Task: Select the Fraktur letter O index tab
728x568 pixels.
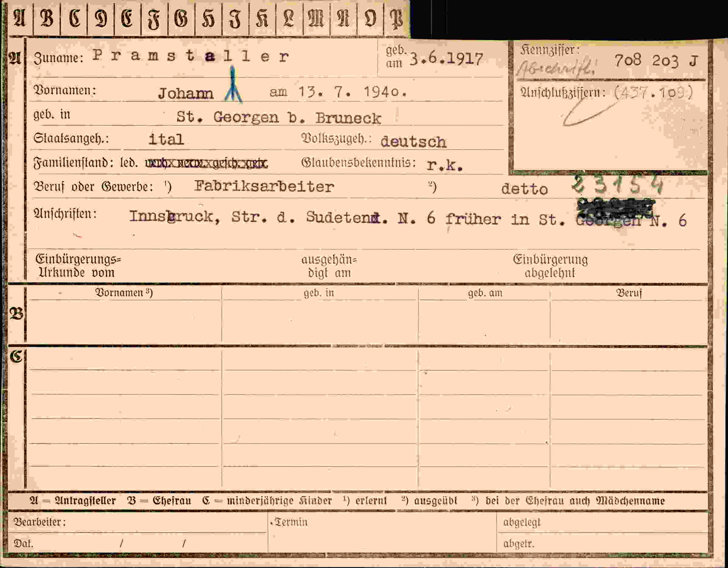Action: click(x=370, y=18)
